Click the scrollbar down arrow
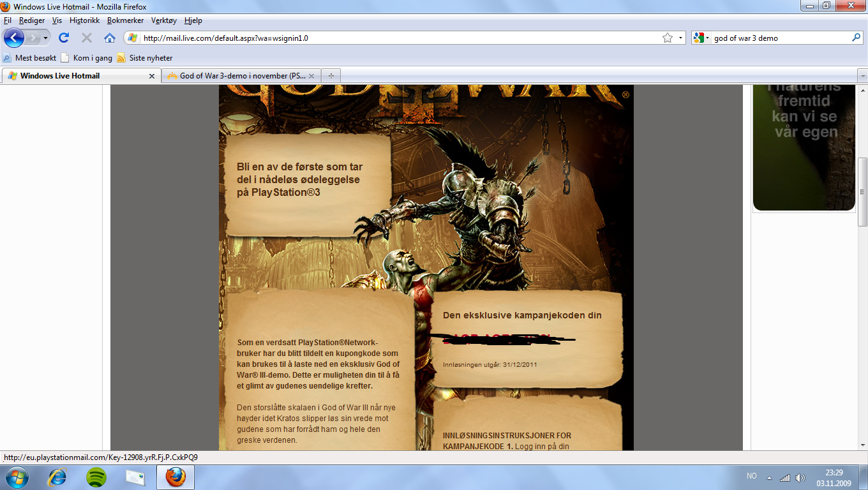Screen dimensions: 868x490 click(x=862, y=445)
